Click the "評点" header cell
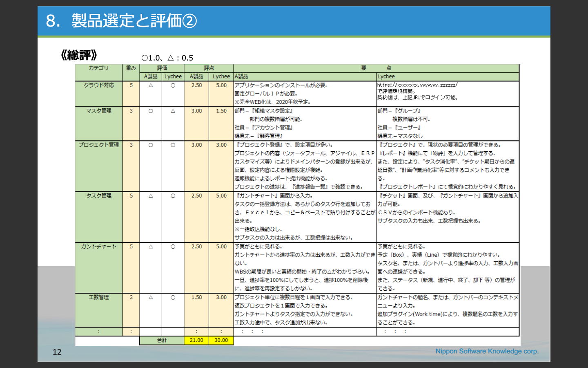 pyautogui.click(x=209, y=68)
